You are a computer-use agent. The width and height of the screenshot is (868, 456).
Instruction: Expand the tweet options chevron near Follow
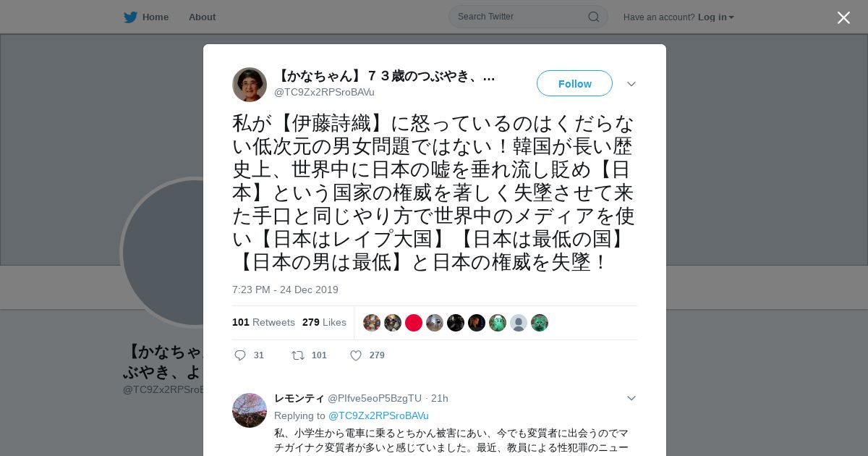(631, 84)
